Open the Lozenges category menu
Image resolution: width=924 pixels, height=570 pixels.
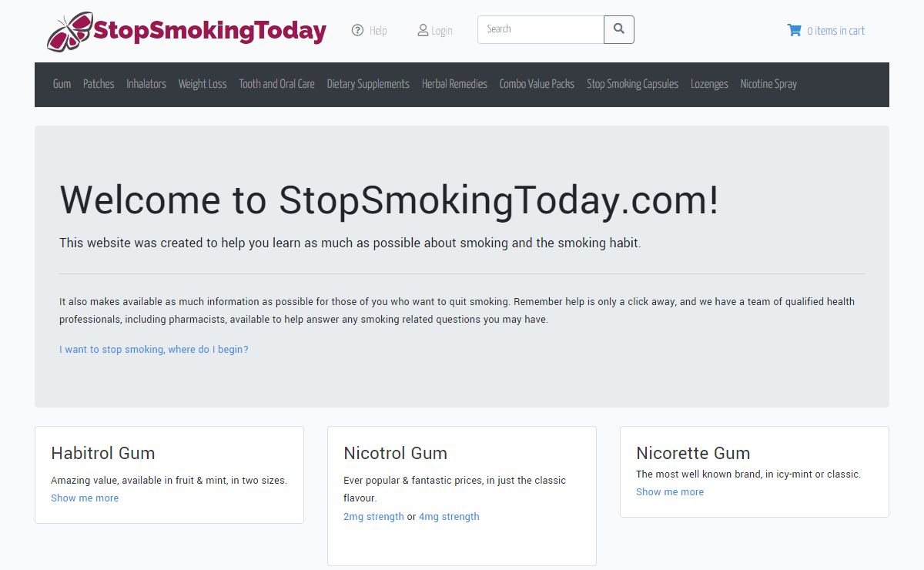click(x=709, y=84)
